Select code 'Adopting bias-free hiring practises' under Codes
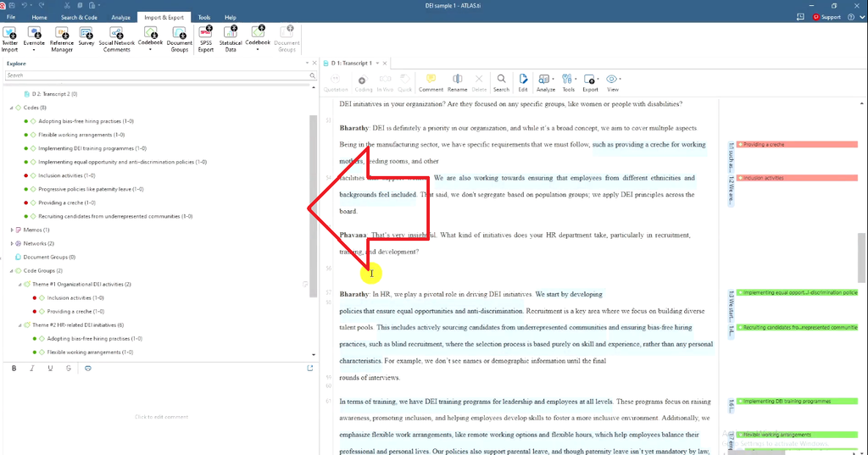 [x=86, y=121]
